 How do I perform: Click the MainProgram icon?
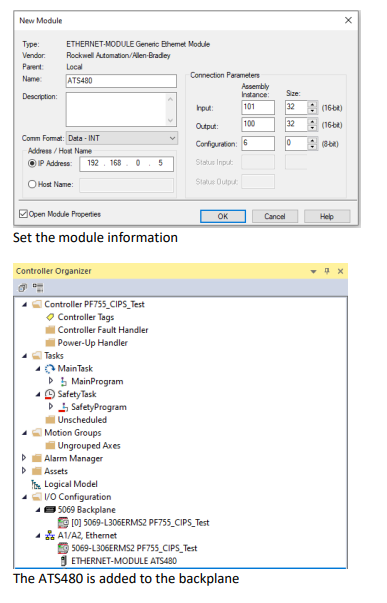click(63, 381)
